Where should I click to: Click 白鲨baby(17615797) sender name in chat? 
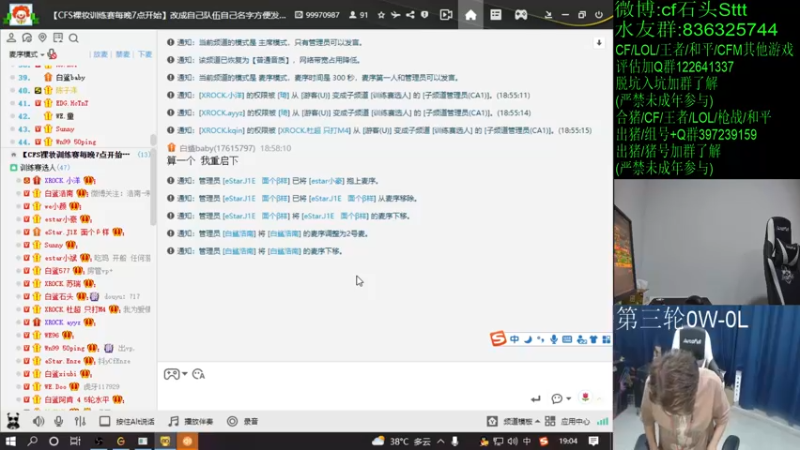tap(217, 148)
